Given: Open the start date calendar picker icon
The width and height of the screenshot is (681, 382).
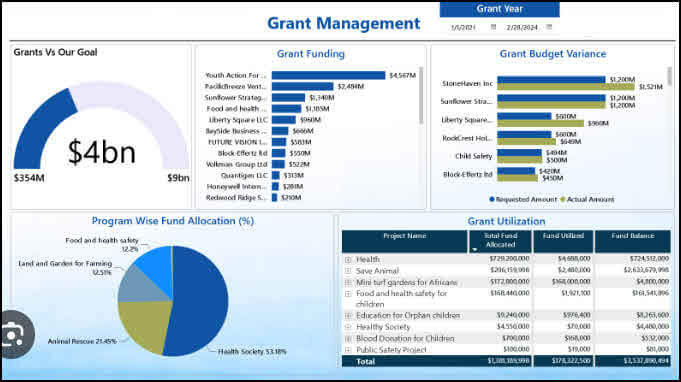Looking at the screenshot, I should [493, 27].
